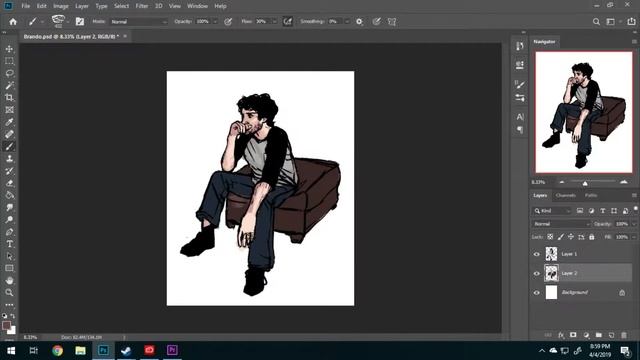Open the Image menu

tap(60, 6)
